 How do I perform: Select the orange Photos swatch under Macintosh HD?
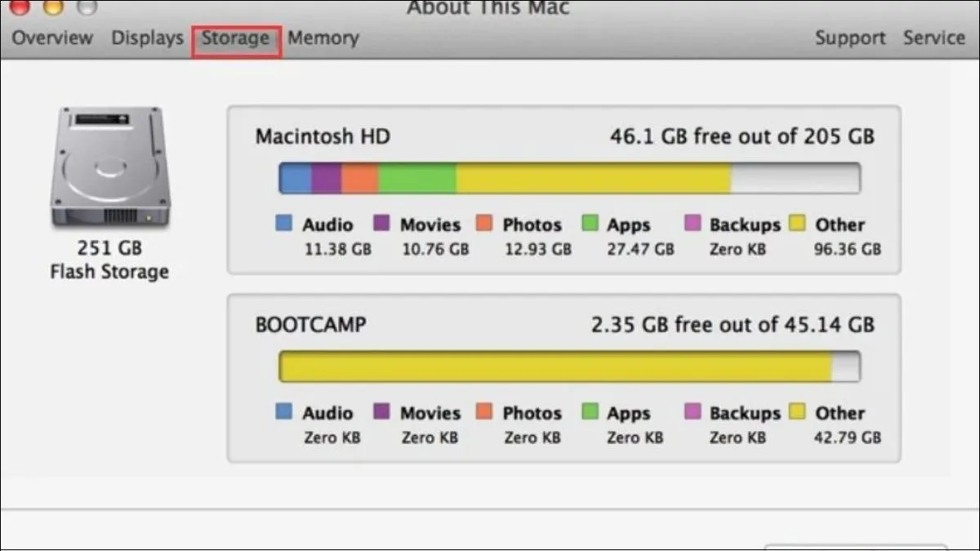[484, 224]
